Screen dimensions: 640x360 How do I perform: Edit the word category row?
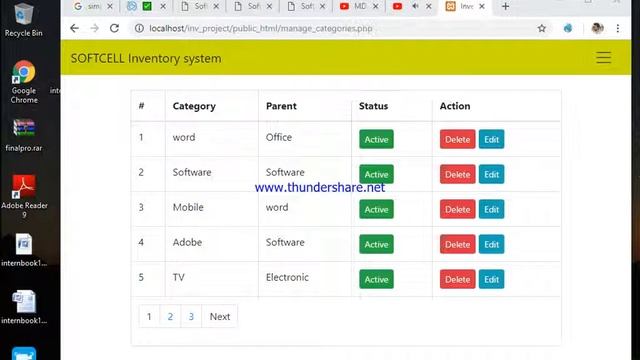491,139
